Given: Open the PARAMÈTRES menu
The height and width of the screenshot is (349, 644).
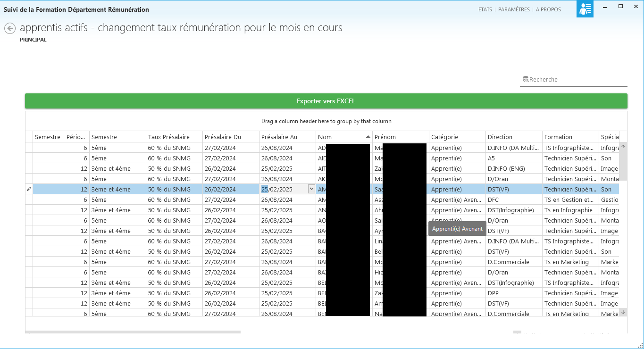Looking at the screenshot, I should pyautogui.click(x=514, y=9).
